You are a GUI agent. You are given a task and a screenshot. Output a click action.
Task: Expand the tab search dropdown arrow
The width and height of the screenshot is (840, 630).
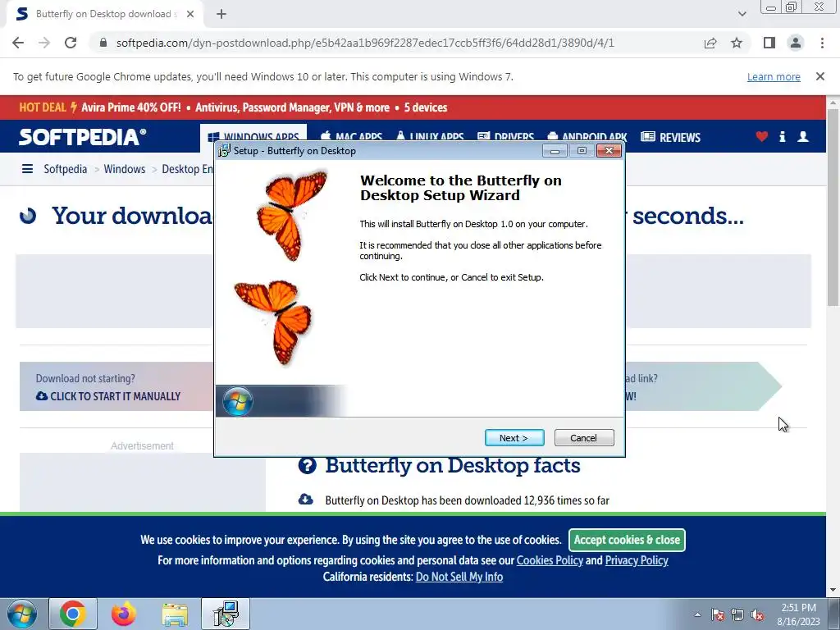click(x=742, y=14)
